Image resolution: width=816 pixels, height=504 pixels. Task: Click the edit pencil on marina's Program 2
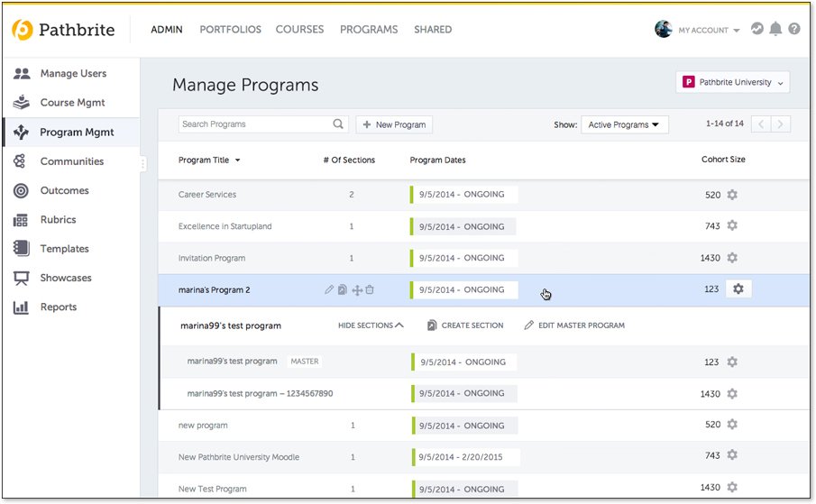click(329, 289)
